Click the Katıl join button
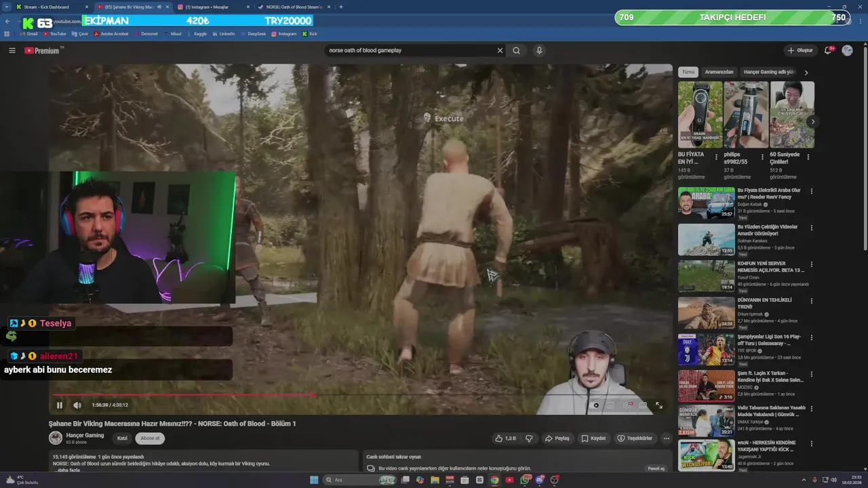 click(123, 438)
